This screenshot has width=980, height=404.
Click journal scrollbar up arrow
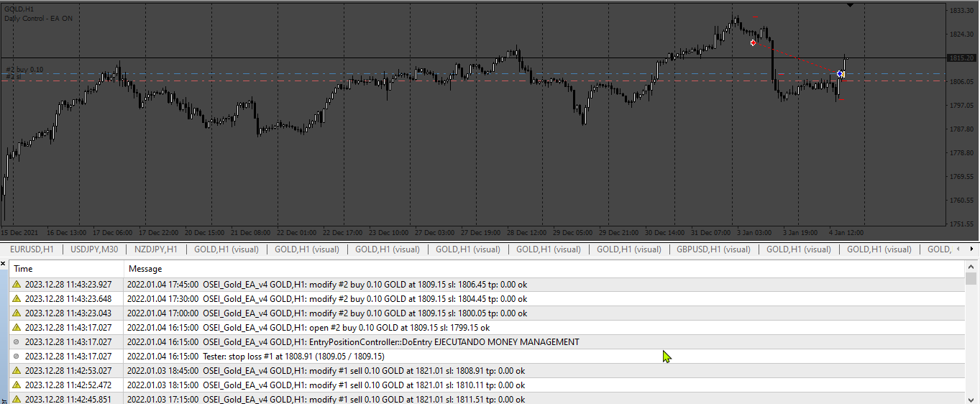click(971, 265)
